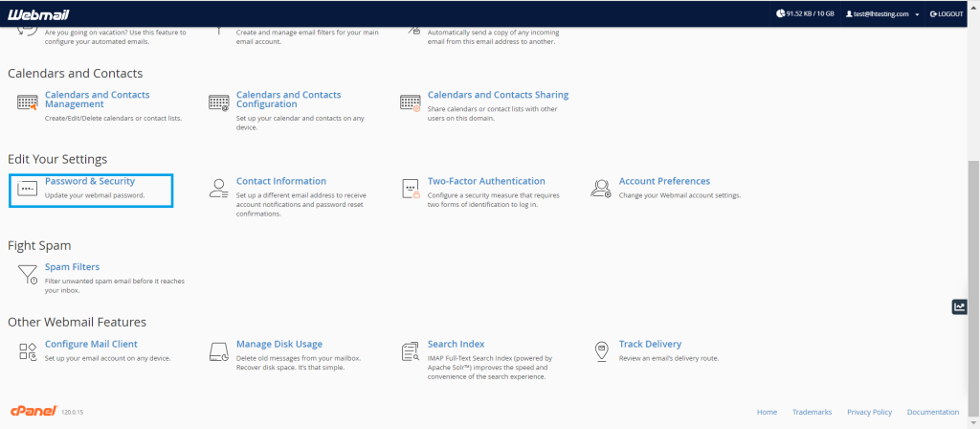The height and width of the screenshot is (429, 980).
Task: Click the LOGOUT button
Action: [946, 14]
